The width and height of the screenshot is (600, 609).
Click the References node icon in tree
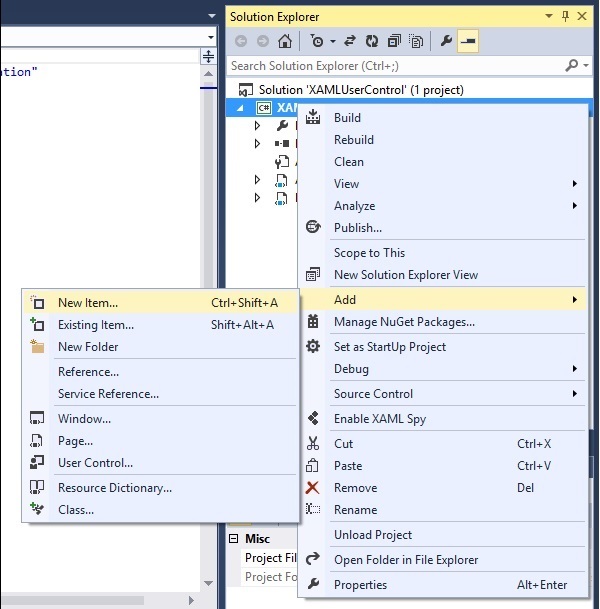(282, 144)
